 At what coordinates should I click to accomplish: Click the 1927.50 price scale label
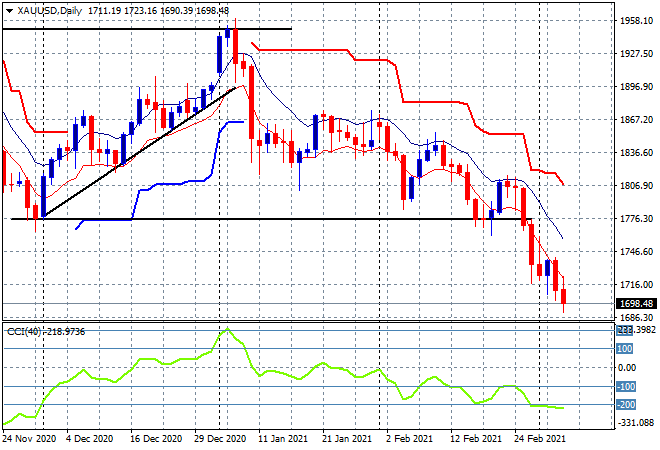[636, 54]
